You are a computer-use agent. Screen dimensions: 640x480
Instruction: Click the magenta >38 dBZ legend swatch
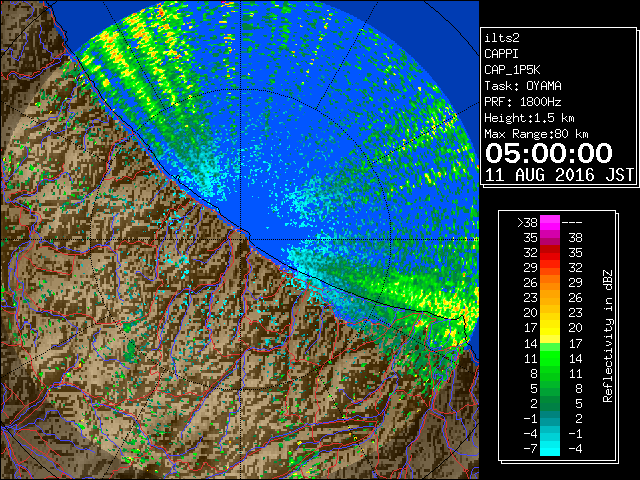coord(550,223)
